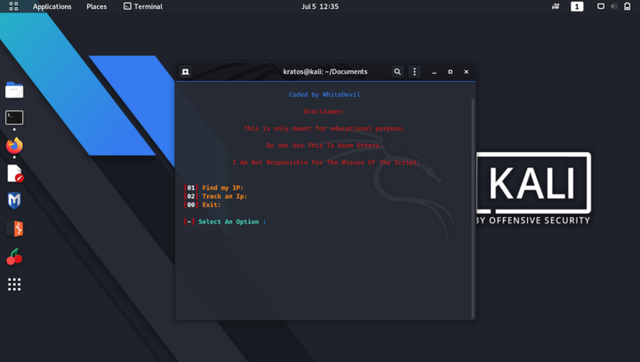
Task: Click the line 'This is only meant for educational purpose.'
Action: coord(324,129)
